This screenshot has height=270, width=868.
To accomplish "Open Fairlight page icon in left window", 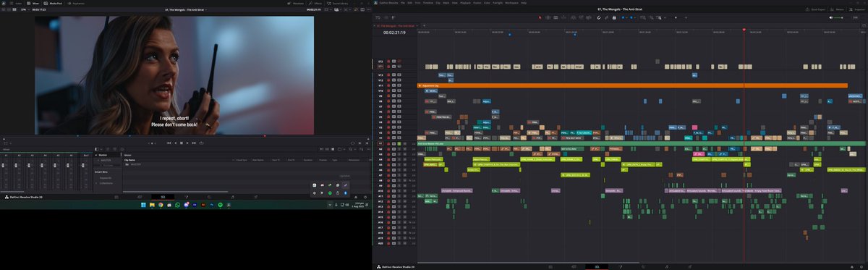I will [x=233, y=197].
